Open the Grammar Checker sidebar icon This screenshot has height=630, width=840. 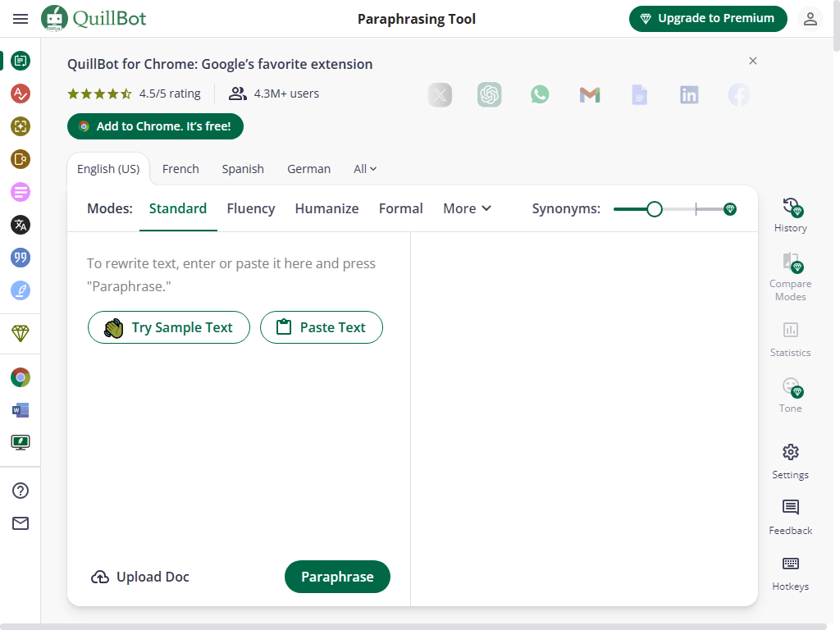pyautogui.click(x=21, y=94)
